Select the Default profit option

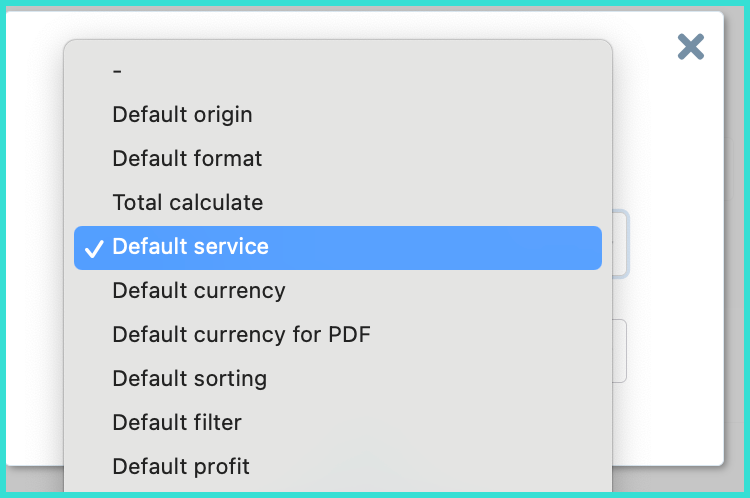pos(181,467)
